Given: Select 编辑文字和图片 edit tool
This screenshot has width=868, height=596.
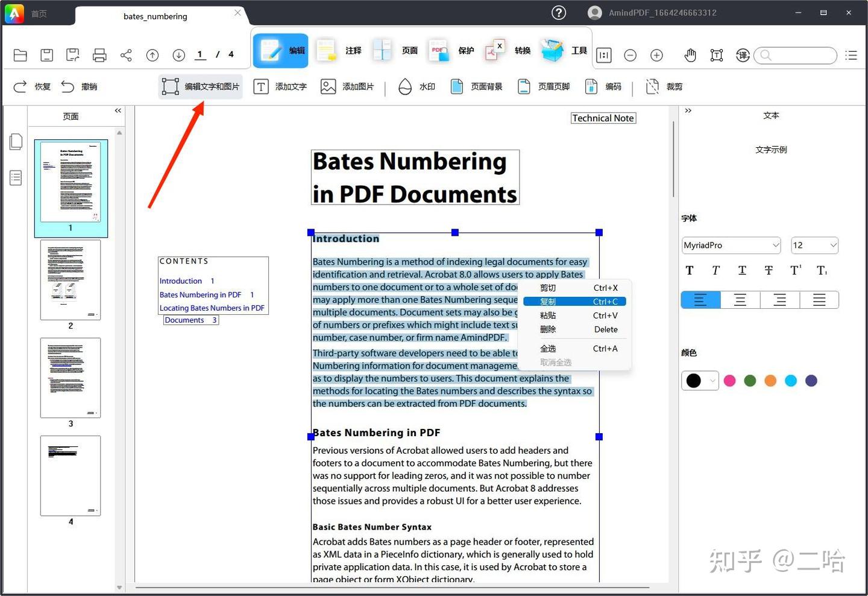Looking at the screenshot, I should pyautogui.click(x=201, y=87).
